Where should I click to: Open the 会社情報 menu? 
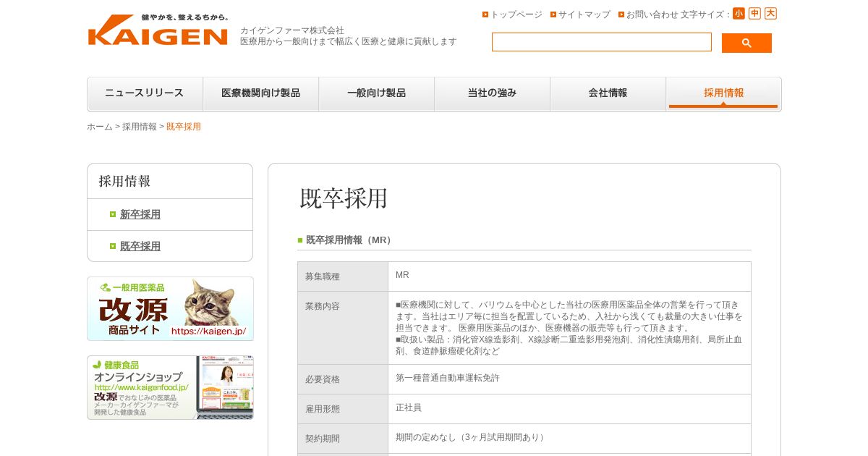(x=608, y=94)
